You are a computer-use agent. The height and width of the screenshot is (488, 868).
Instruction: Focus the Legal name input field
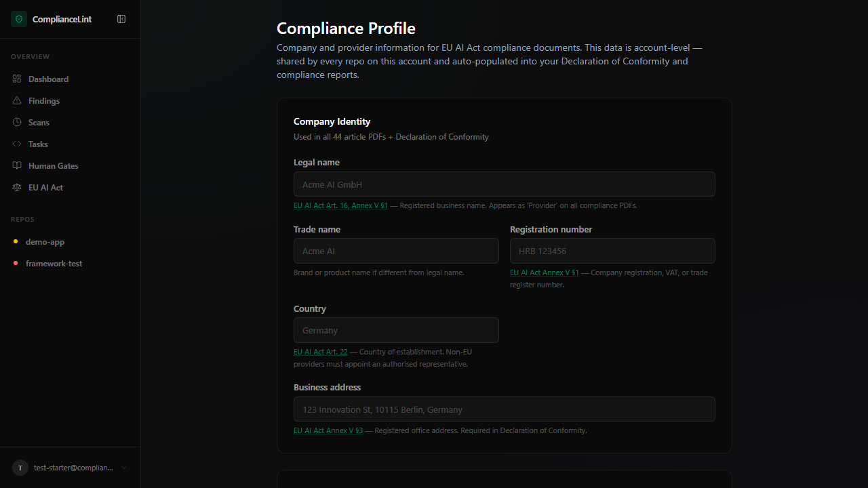(x=504, y=184)
